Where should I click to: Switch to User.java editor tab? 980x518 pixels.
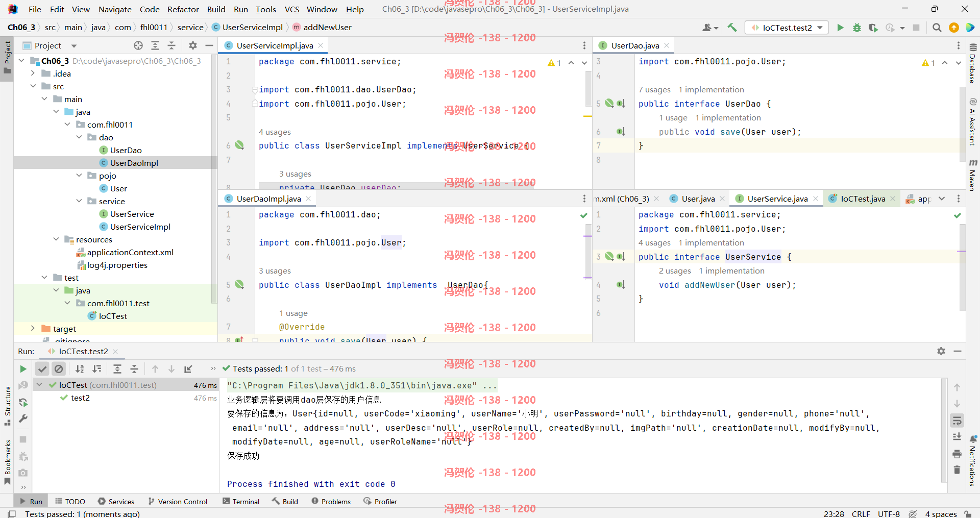coord(698,199)
